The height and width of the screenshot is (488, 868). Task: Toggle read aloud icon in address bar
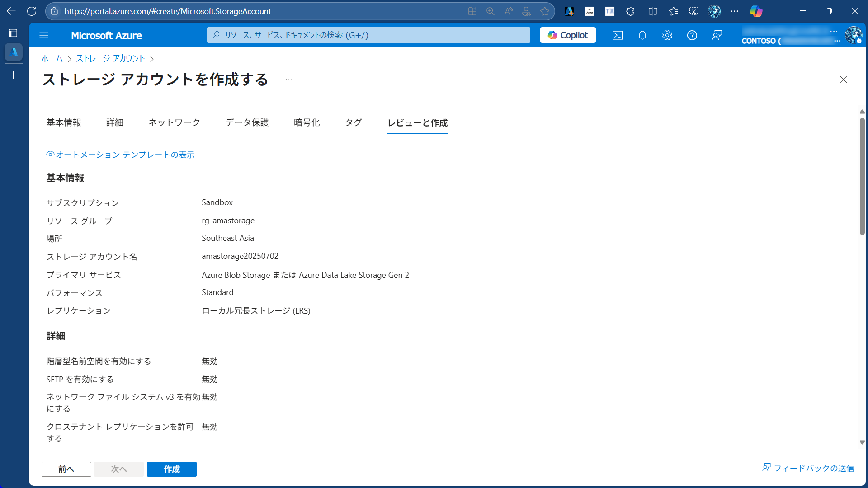[x=509, y=11]
